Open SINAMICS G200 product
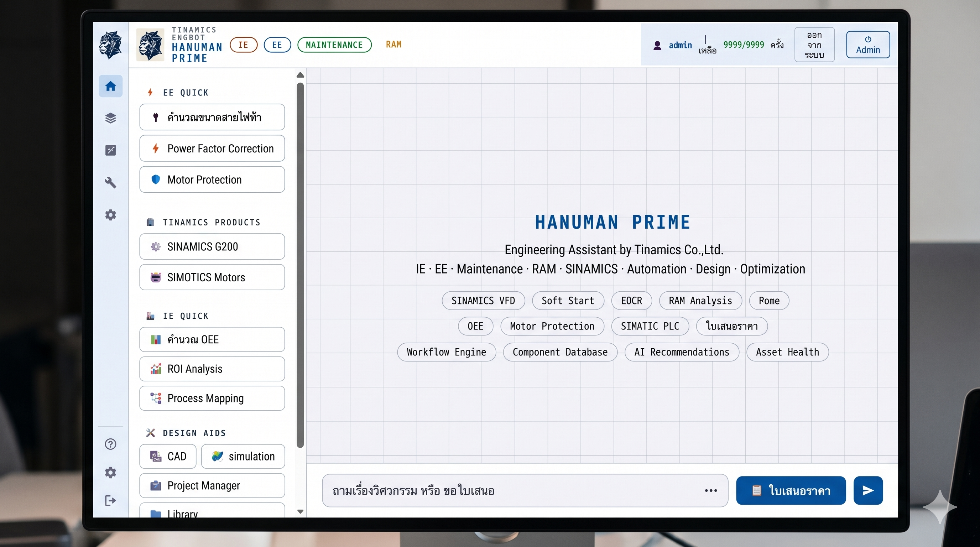Viewport: 980px width, 547px height. pos(212,246)
